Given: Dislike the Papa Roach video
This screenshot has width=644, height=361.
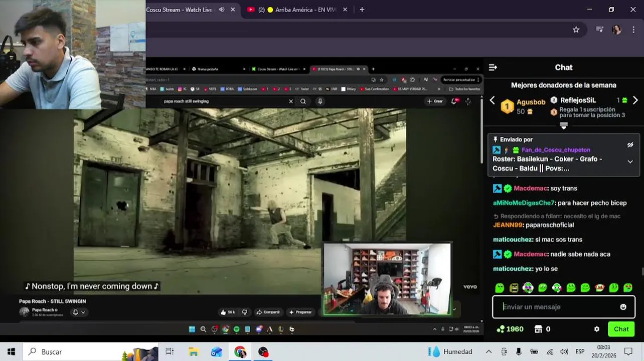Looking at the screenshot, I should pyautogui.click(x=244, y=312).
